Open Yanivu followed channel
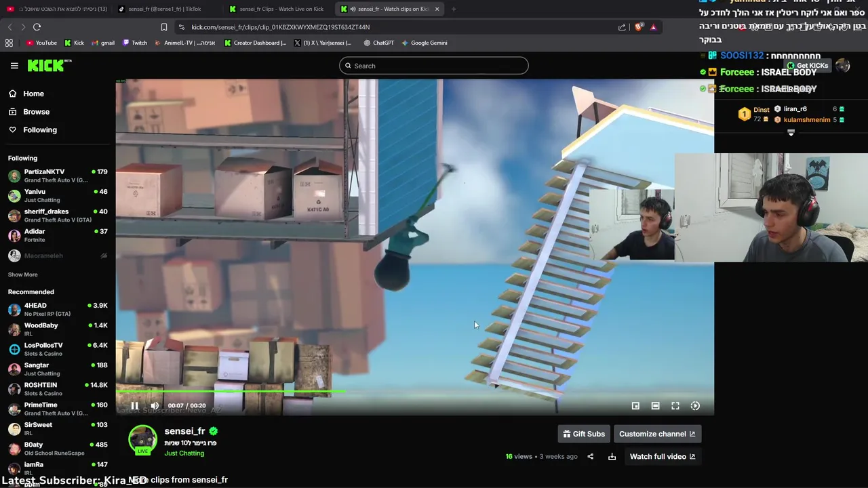 tap(58, 196)
